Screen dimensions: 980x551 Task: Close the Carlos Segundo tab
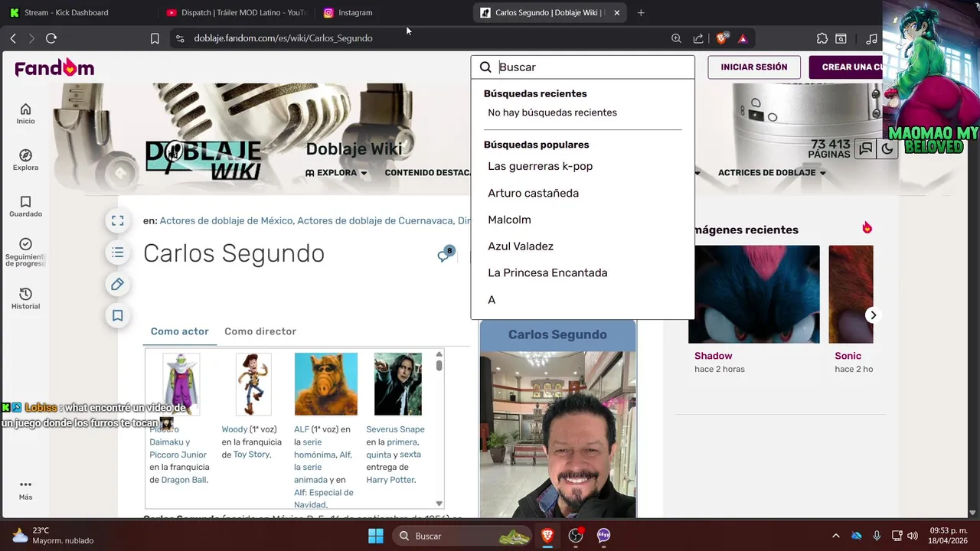point(617,12)
